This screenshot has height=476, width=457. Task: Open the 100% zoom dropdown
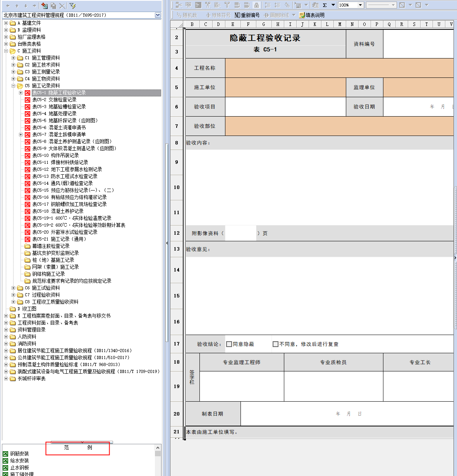[360, 5]
